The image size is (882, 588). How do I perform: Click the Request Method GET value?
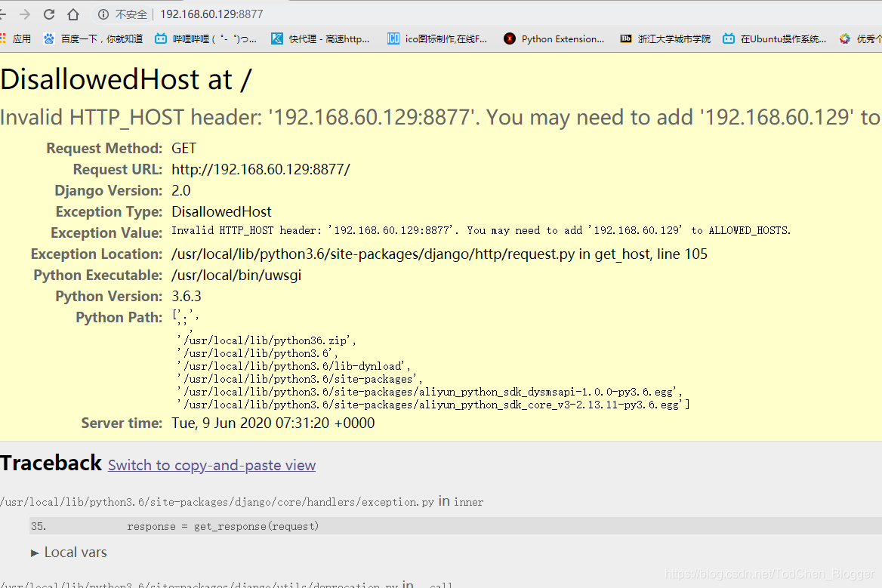coord(184,149)
